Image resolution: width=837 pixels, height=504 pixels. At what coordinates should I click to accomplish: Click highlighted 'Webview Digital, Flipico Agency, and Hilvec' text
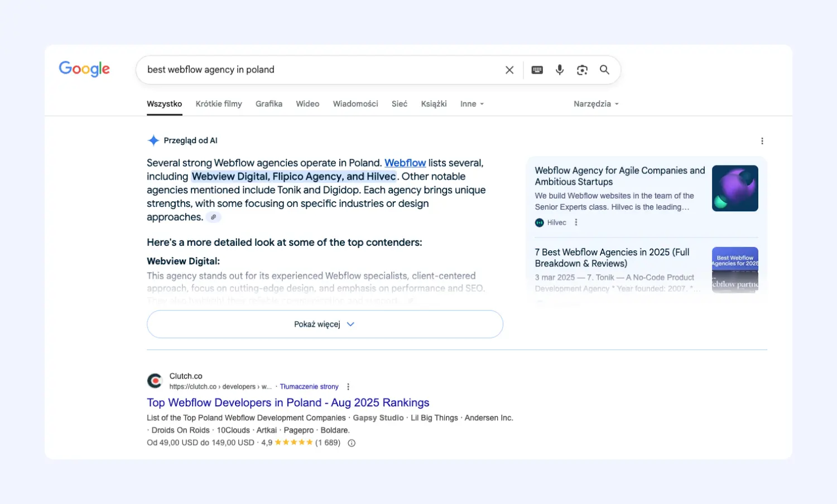(294, 176)
